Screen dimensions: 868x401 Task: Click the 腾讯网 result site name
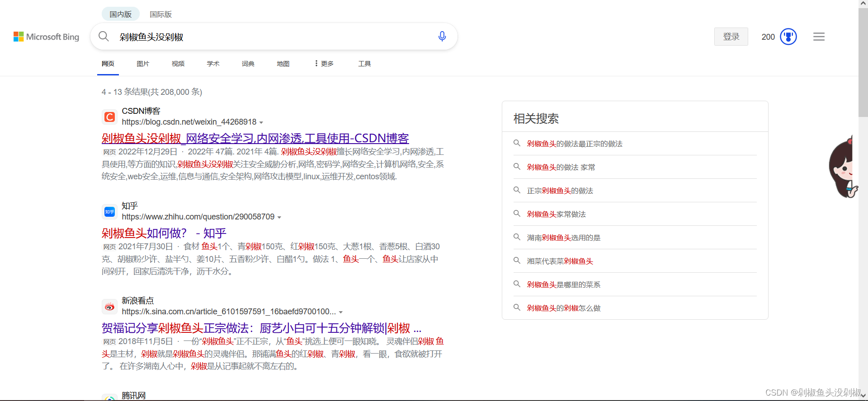click(134, 396)
